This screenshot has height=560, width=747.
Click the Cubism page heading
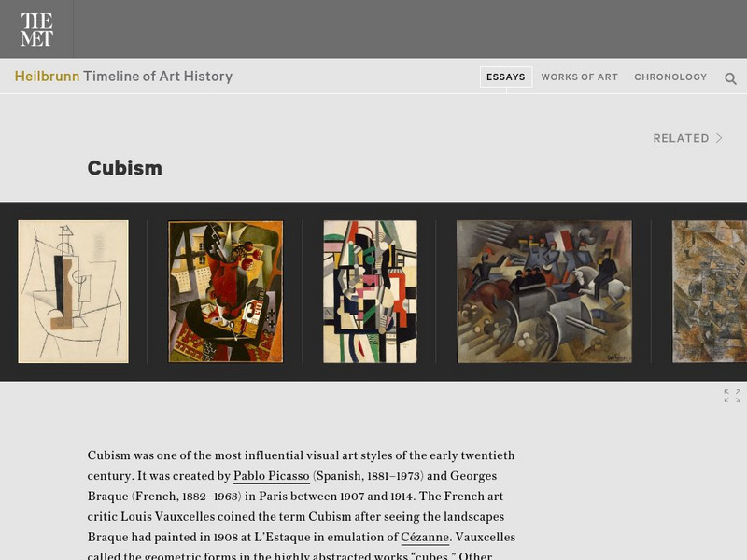tap(125, 168)
